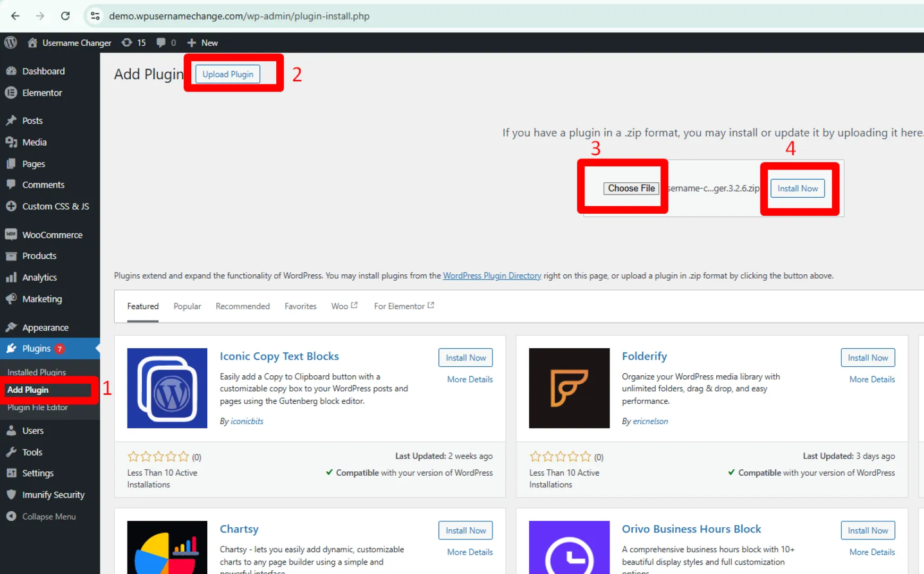The image size is (924, 574).
Task: Open the Chartsy title link
Action: (x=239, y=529)
